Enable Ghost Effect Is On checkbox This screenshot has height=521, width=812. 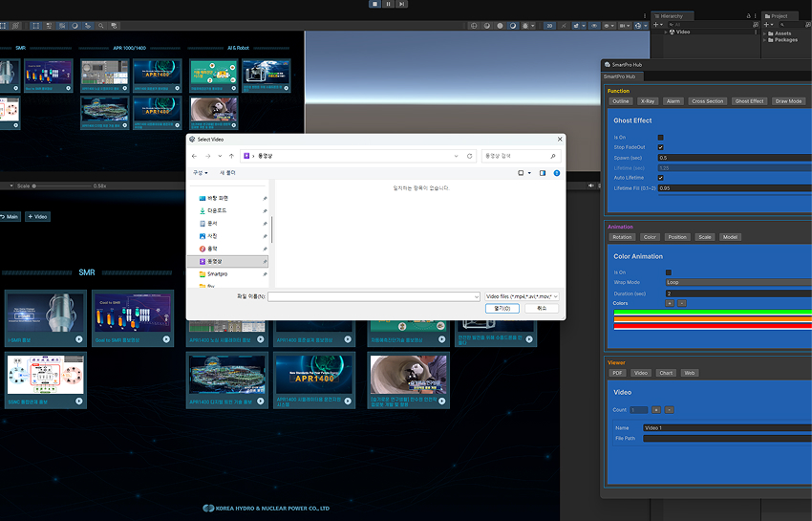(660, 138)
